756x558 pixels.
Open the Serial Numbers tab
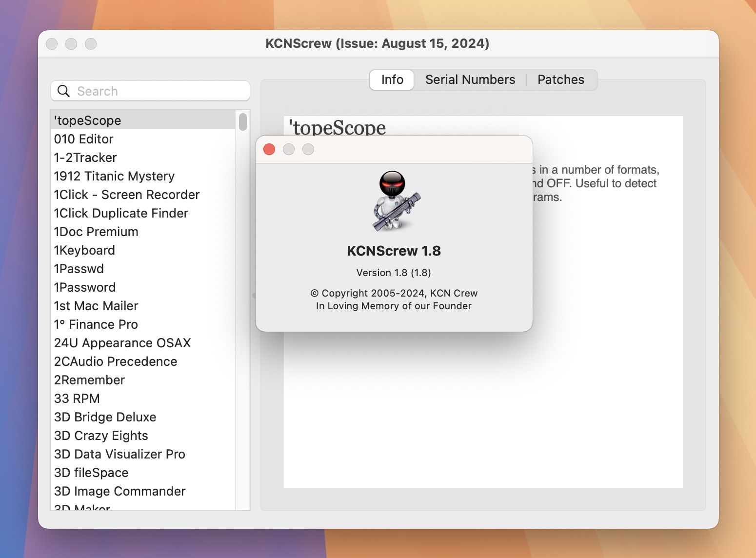pos(470,80)
